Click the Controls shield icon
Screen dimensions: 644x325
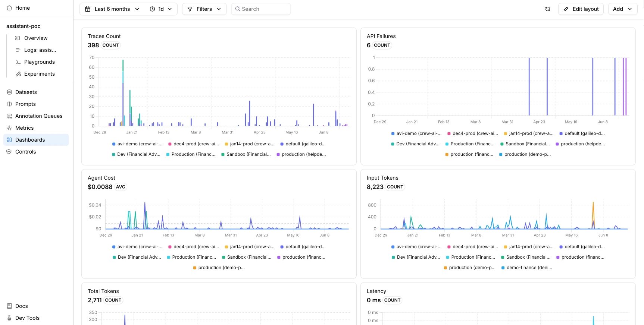(x=9, y=152)
